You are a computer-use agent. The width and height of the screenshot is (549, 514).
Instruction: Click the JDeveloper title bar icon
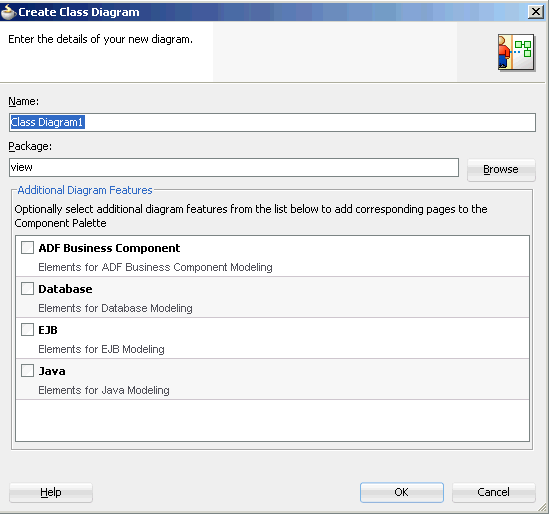8,12
